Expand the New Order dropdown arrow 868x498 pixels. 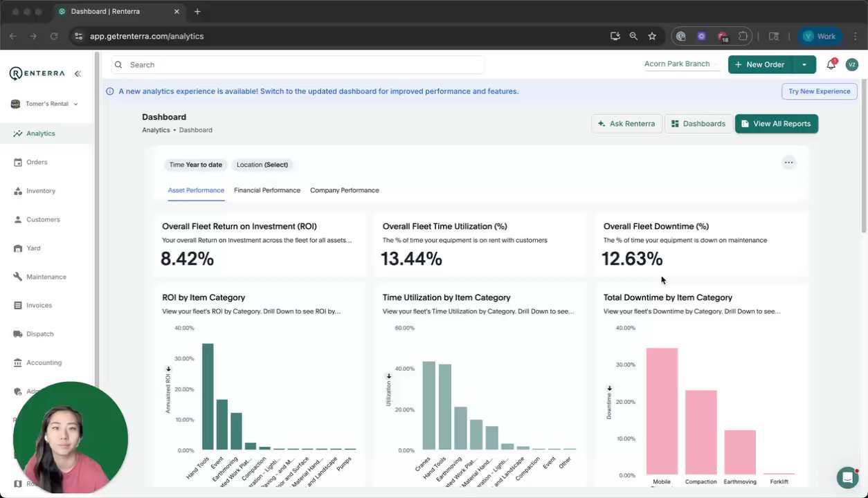pyautogui.click(x=804, y=64)
